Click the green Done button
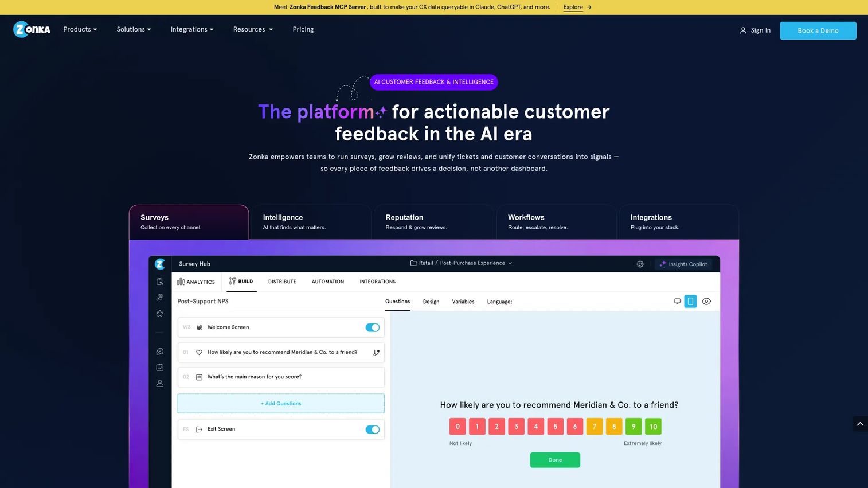This screenshot has width=868, height=488. 555,460
